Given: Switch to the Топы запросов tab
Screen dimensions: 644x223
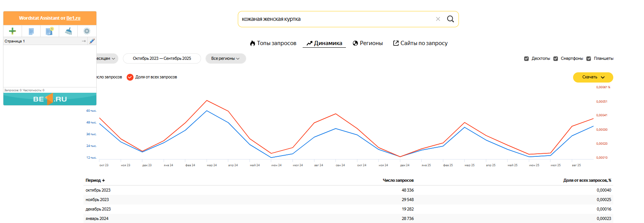Looking at the screenshot, I should 273,43.
